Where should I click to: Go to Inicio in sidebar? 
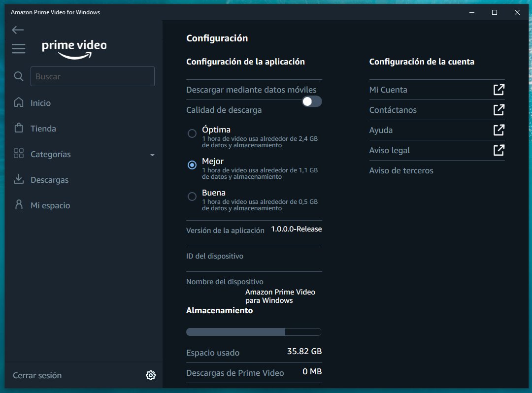pyautogui.click(x=40, y=103)
